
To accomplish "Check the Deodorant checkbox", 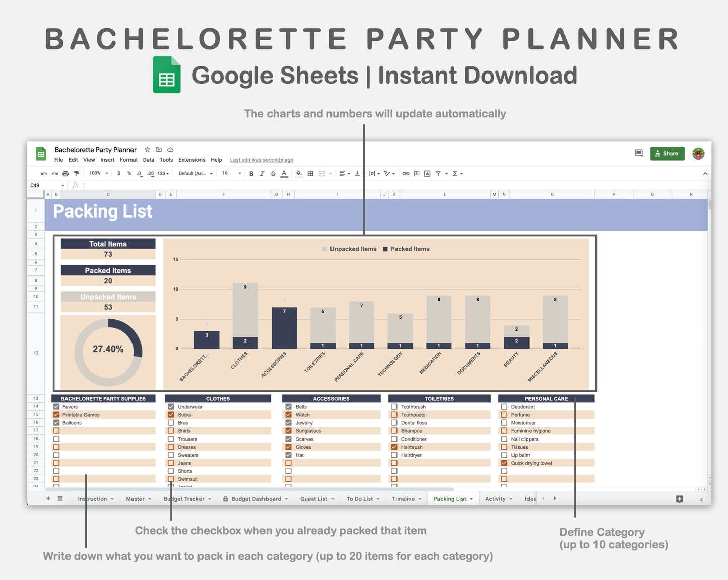I will 504,406.
